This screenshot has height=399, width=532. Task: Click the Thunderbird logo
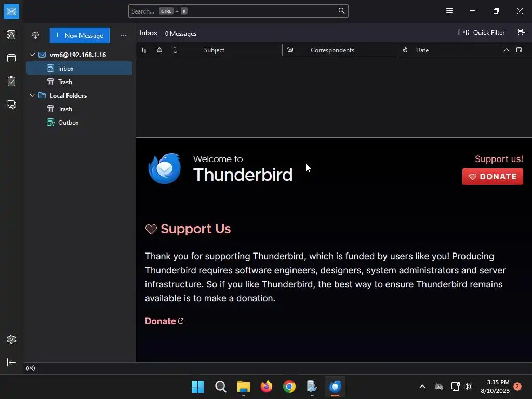[165, 169]
